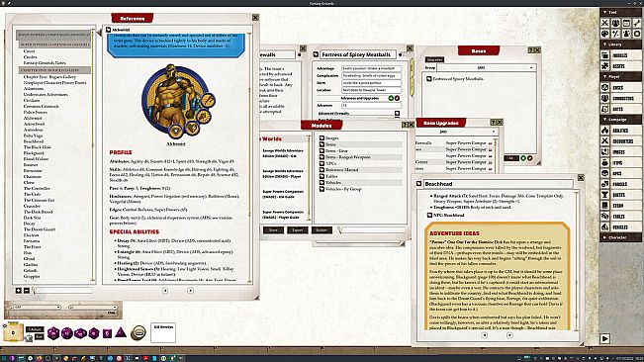Open the Bases sidebar icon

click(605, 87)
